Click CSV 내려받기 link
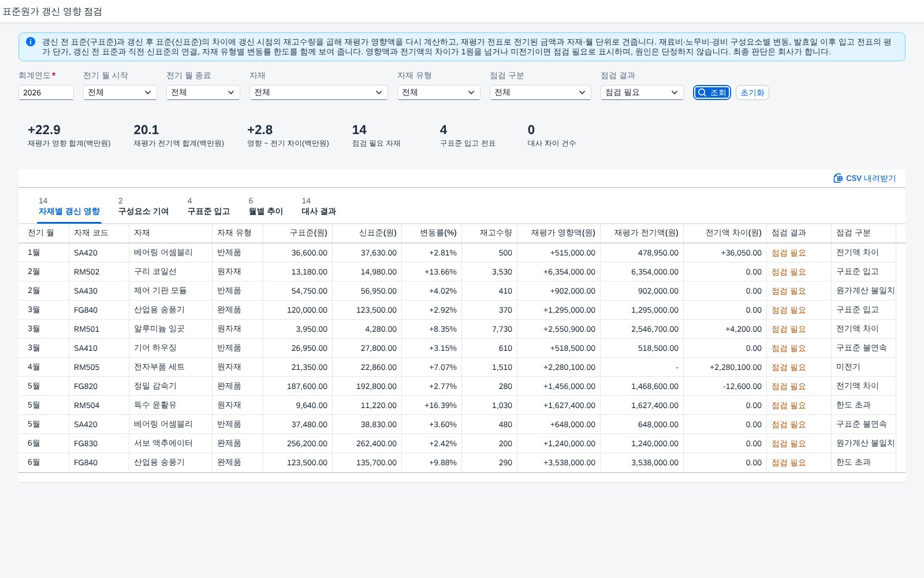This screenshot has height=578, width=924. [865, 178]
